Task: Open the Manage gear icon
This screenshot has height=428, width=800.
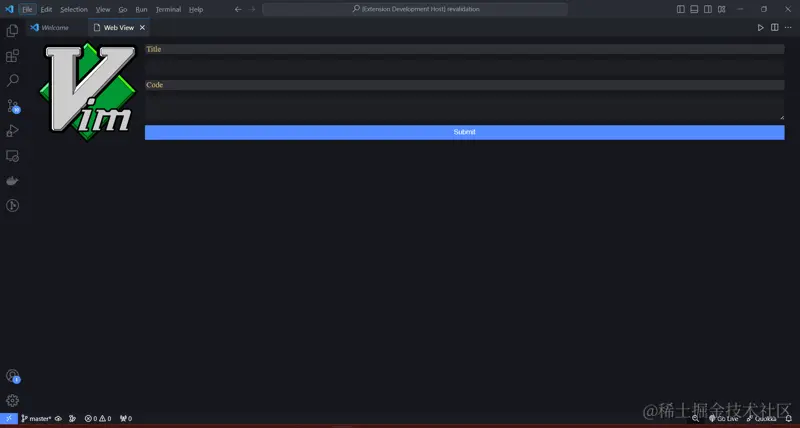Action: point(12,400)
